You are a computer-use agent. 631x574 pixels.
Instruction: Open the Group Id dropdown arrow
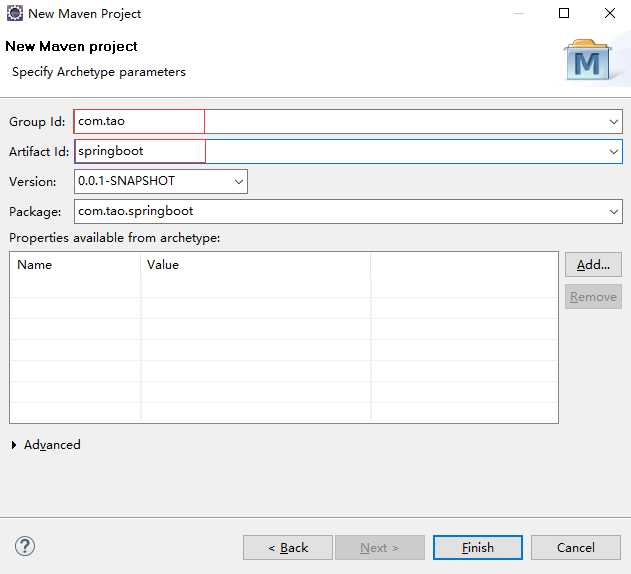[613, 122]
